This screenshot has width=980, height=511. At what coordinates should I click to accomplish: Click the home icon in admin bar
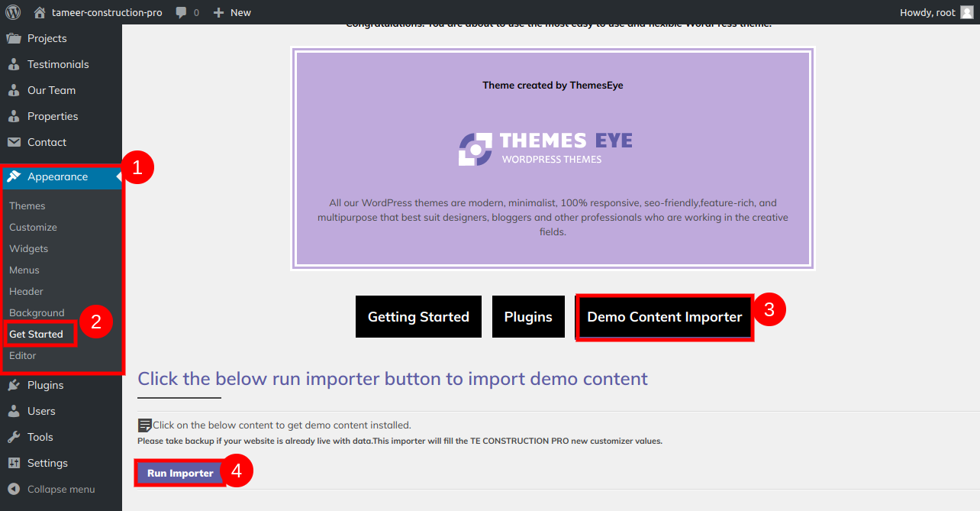40,12
